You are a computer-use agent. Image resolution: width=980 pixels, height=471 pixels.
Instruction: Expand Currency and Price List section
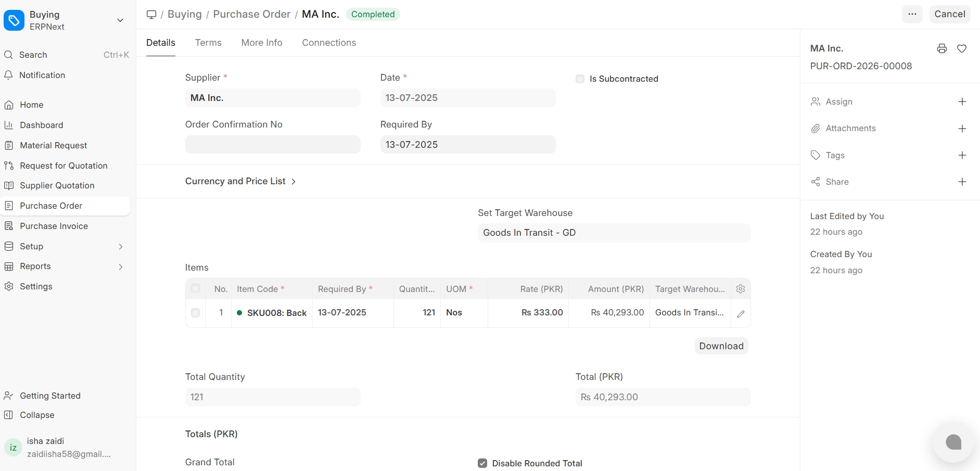point(240,181)
